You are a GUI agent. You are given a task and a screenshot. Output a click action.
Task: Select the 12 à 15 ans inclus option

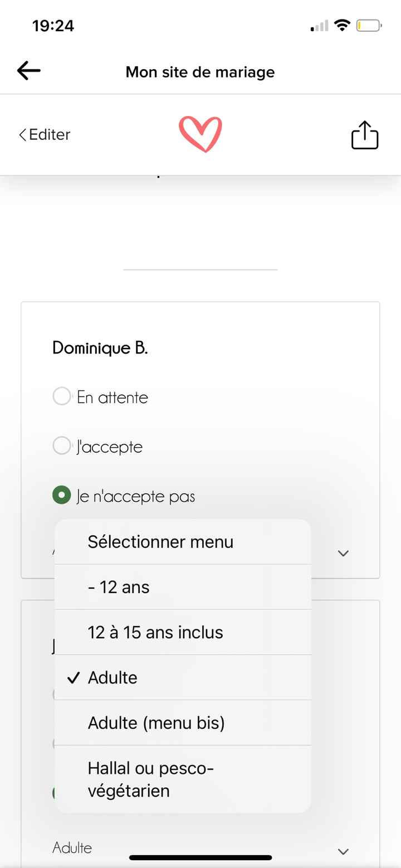coord(155,632)
